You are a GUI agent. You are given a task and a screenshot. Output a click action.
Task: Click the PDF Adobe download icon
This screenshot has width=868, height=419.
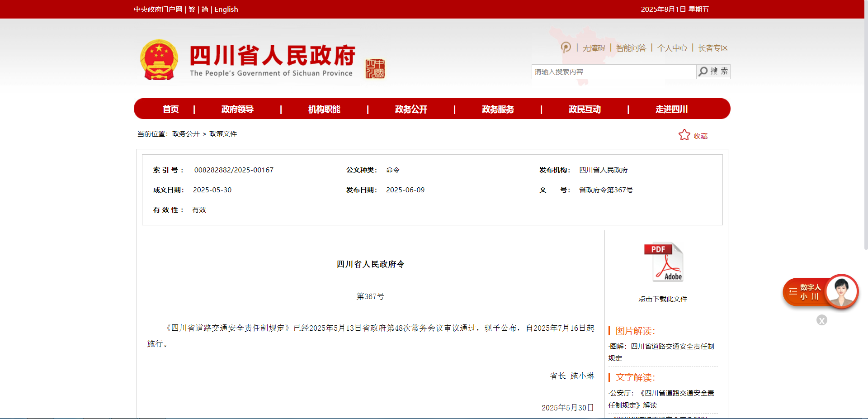(663, 262)
